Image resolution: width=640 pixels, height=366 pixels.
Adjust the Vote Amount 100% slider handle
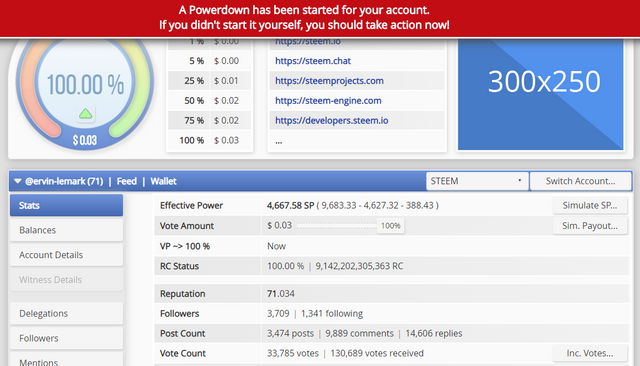tap(391, 226)
